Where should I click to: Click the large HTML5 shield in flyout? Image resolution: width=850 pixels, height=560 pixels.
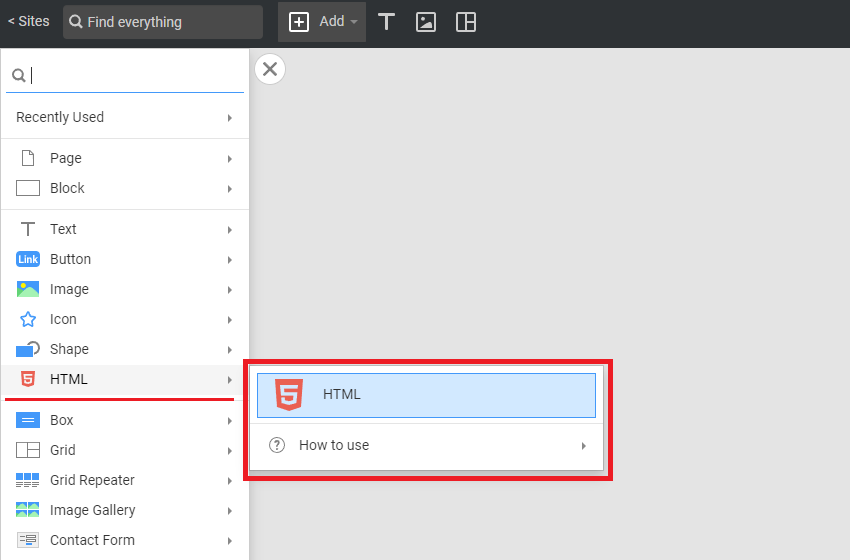(289, 395)
